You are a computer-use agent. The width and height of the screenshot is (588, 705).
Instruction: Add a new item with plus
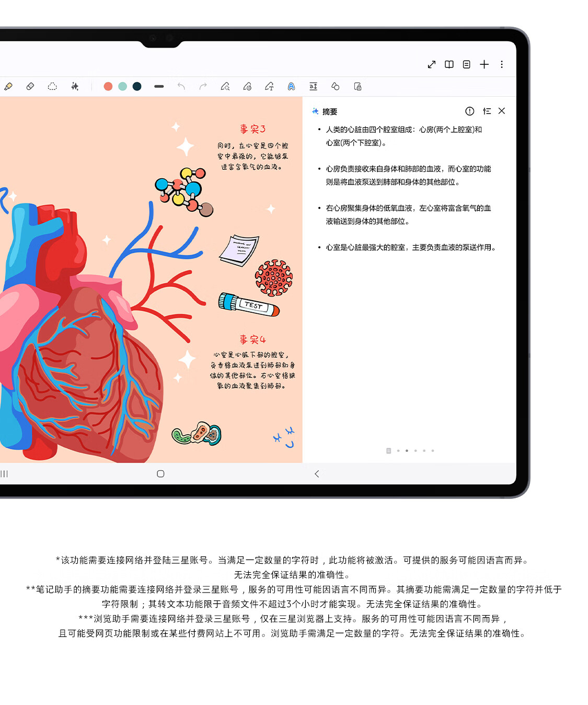(x=485, y=64)
